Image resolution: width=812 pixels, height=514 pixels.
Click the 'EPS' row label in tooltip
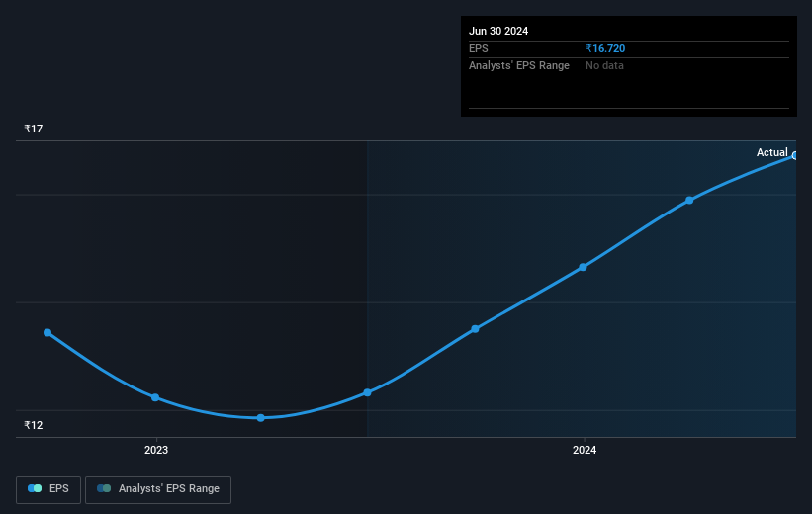coord(479,48)
